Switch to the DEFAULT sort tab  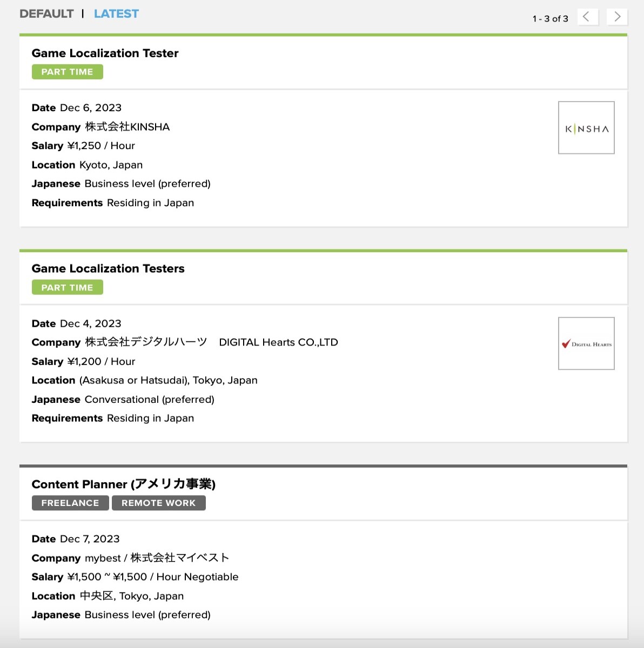[46, 13]
